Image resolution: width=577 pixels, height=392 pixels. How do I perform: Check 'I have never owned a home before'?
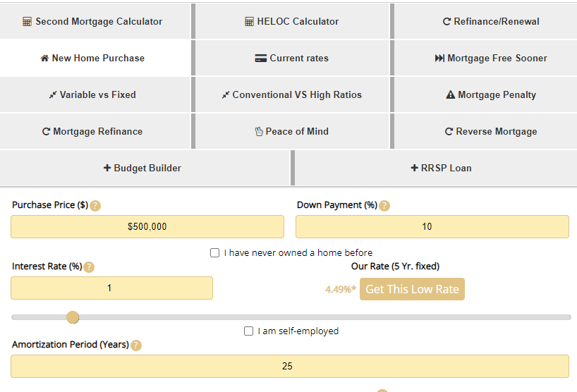coord(215,253)
